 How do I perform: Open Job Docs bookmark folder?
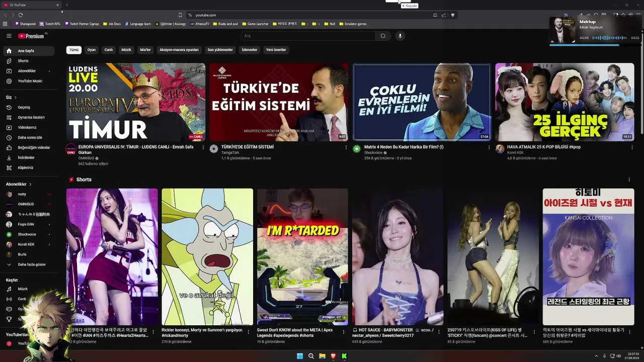click(x=112, y=24)
